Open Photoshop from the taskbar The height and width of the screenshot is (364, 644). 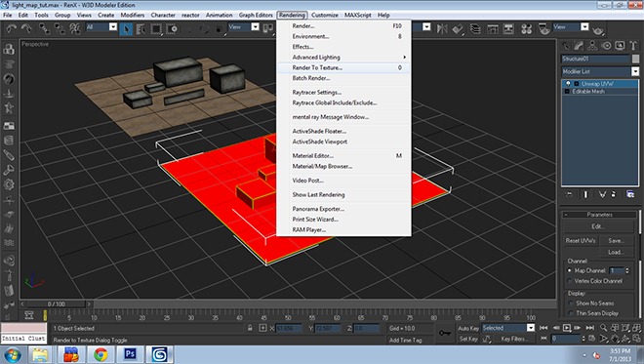click(x=130, y=354)
